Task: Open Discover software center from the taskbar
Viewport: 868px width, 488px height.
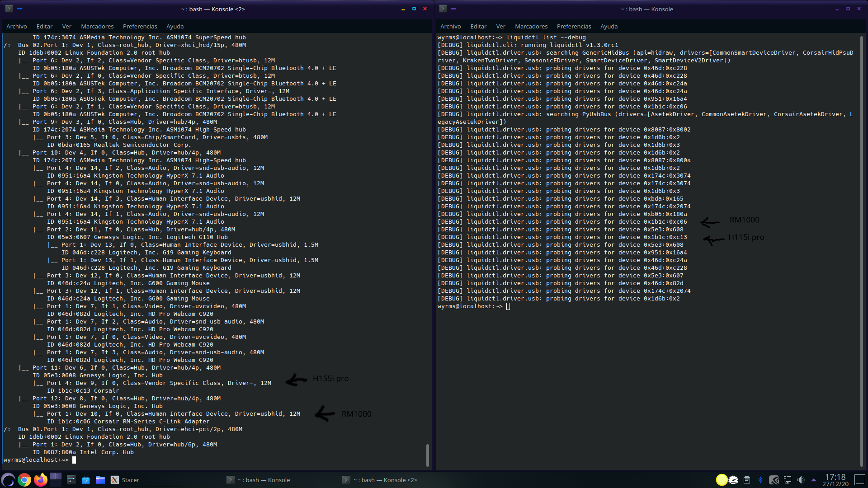Action: 86,480
